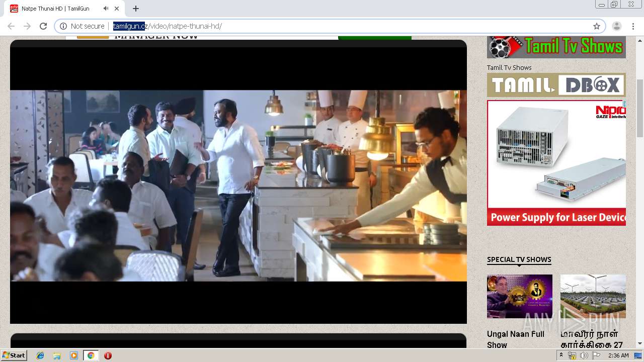Click the scrollbar up arrow

point(640,40)
